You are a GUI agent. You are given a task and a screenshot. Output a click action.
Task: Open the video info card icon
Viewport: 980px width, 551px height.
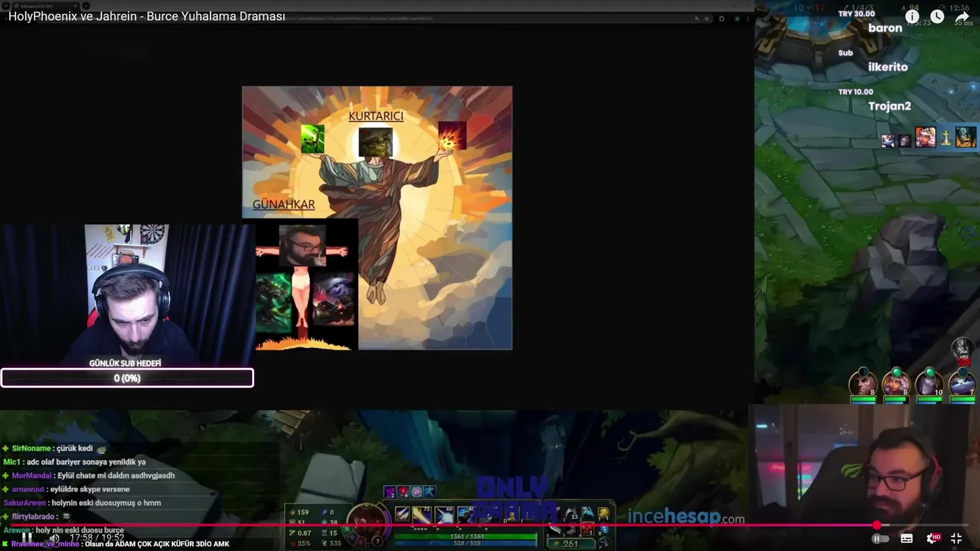(x=912, y=16)
